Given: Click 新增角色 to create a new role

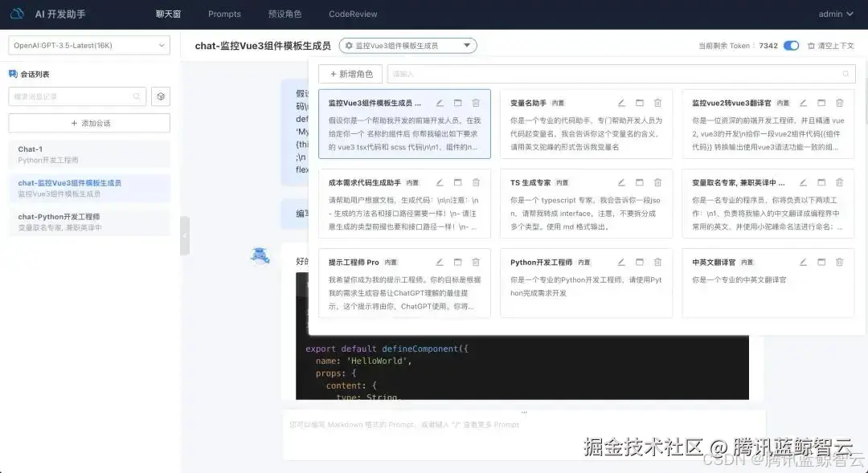Looking at the screenshot, I should point(350,73).
